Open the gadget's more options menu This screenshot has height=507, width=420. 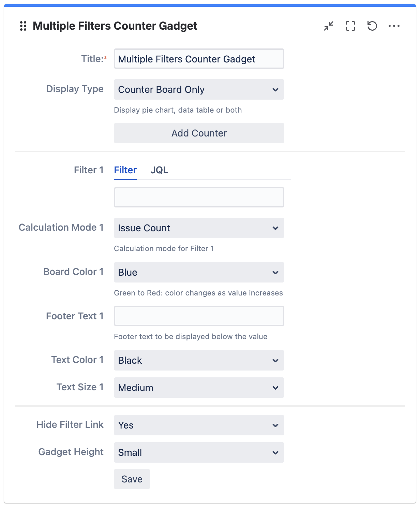[395, 26]
